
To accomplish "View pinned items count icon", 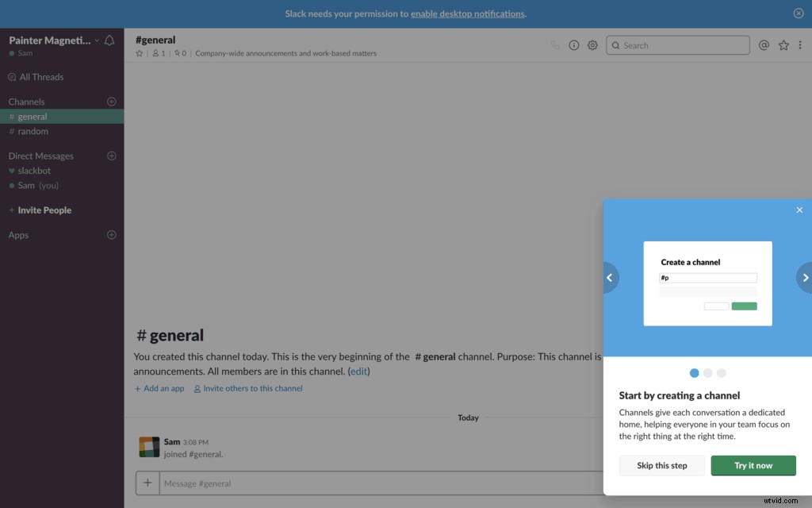I will click(180, 52).
